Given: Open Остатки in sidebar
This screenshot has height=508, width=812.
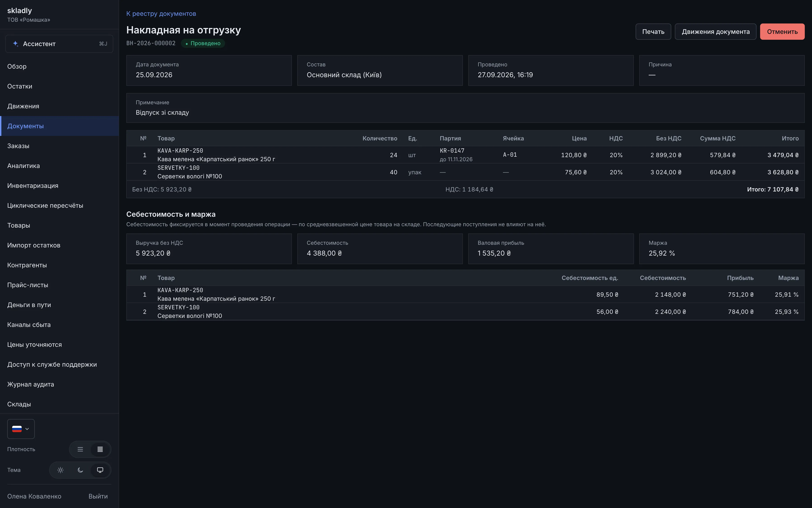Looking at the screenshot, I should [59, 86].
